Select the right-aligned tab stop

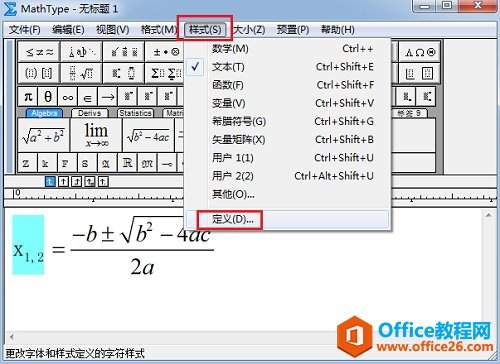77,182
